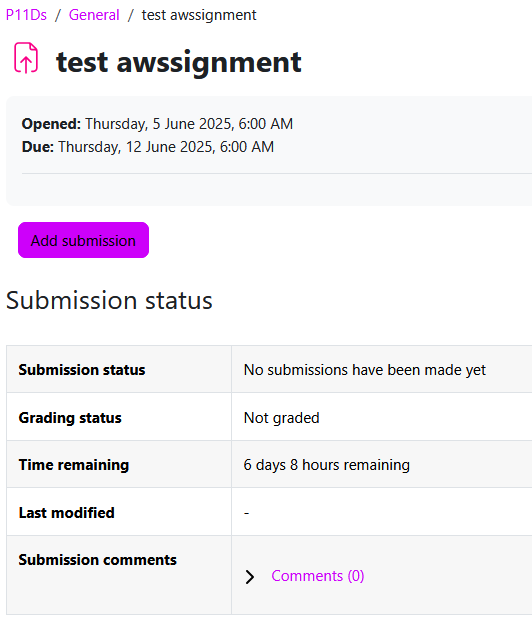Expand the Comments chevron arrow
Viewport: 532px width, 625px height.
point(250,577)
